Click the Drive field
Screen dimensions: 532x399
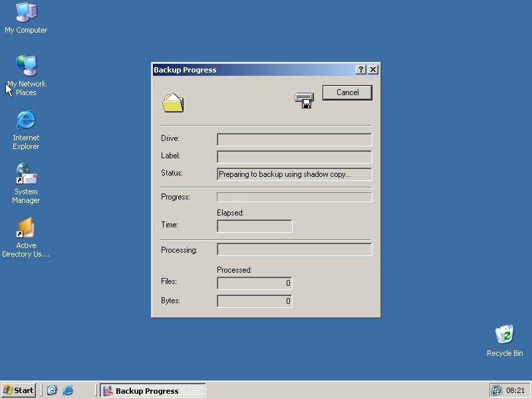tap(294, 140)
